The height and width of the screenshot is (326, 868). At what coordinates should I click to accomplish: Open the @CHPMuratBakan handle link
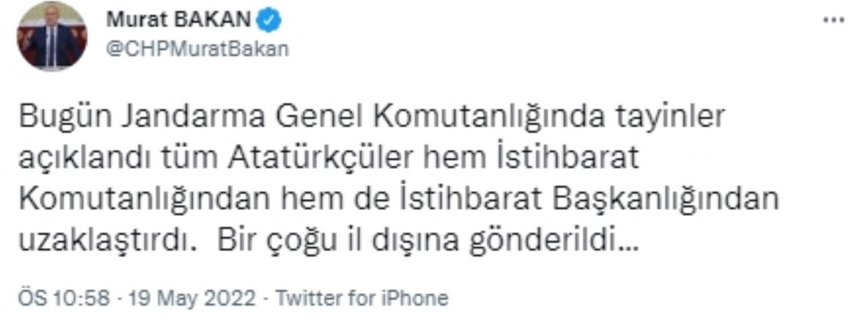click(x=197, y=49)
